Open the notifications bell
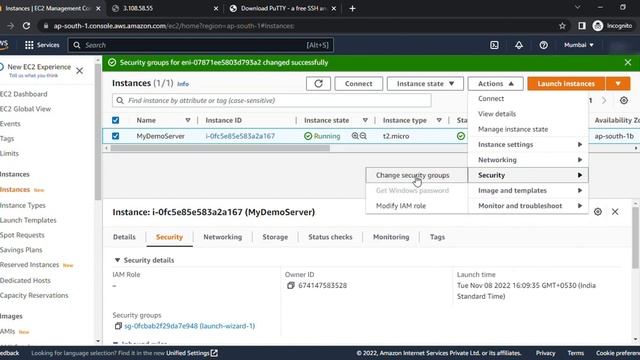 click(518, 45)
